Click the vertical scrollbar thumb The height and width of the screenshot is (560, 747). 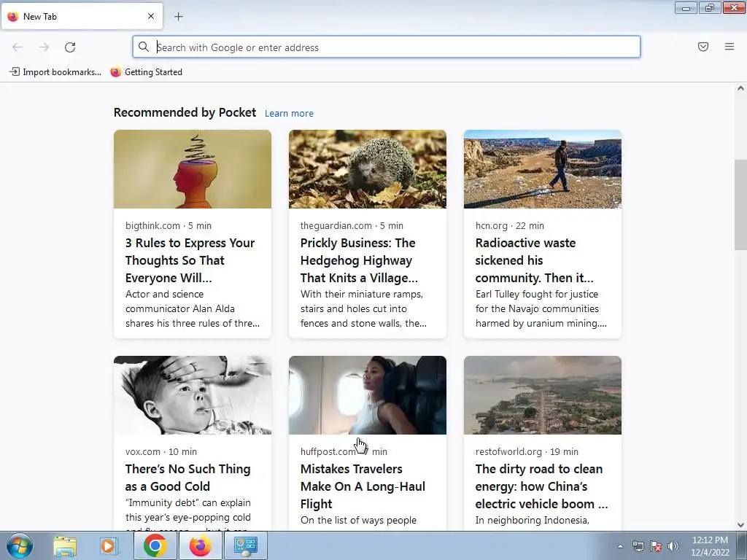tap(740, 205)
